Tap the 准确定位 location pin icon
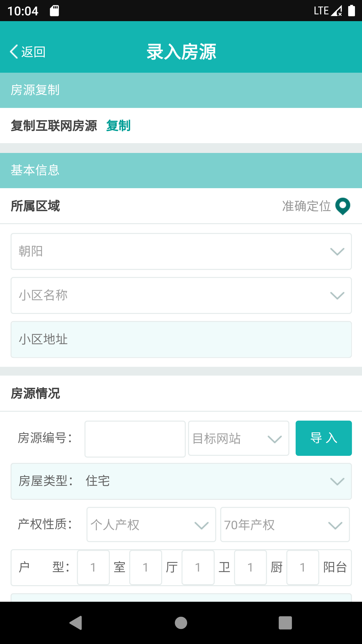Image resolution: width=362 pixels, height=644 pixels. point(343,206)
